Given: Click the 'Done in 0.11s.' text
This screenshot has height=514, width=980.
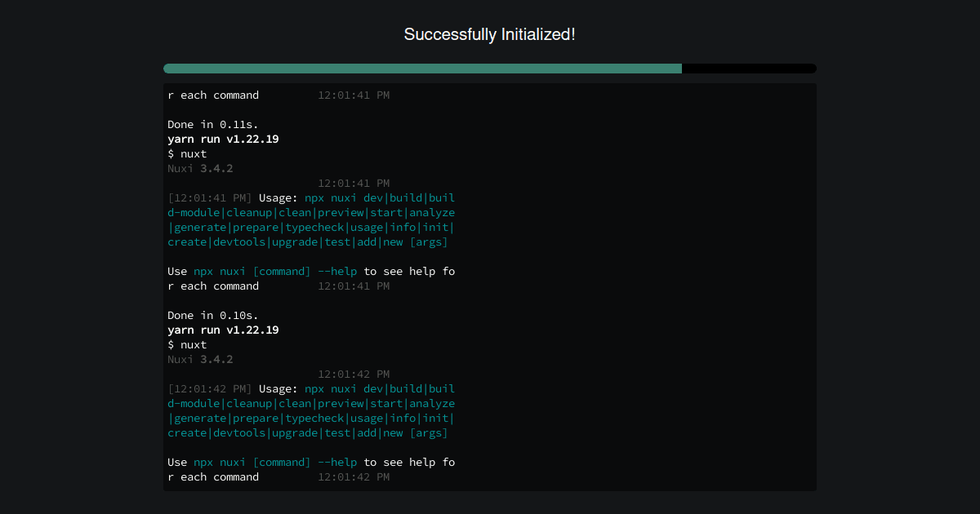Looking at the screenshot, I should tap(212, 124).
